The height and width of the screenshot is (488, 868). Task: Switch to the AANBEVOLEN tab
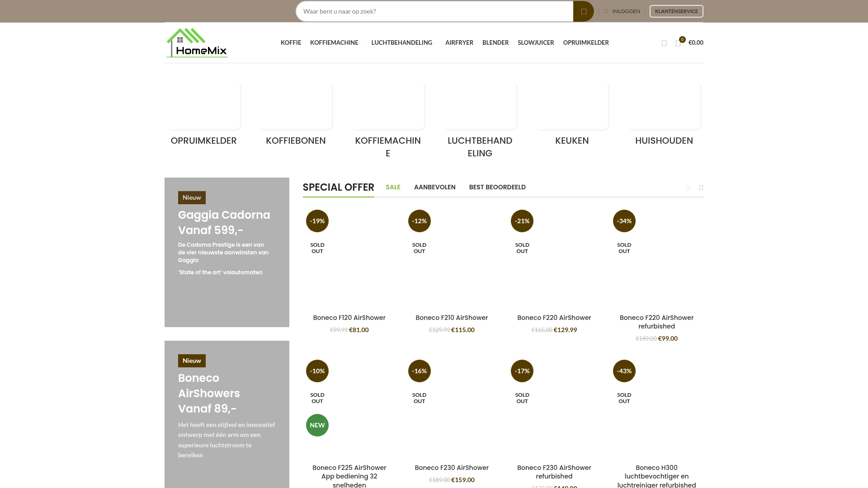coord(435,187)
